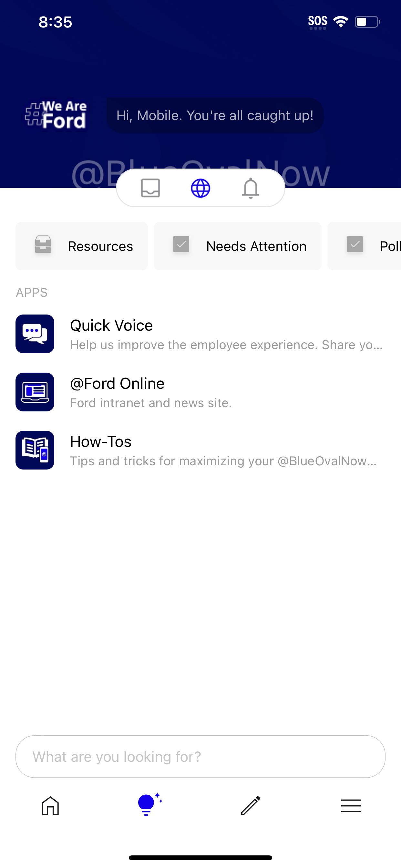Open 'How-Tos' title text
The image size is (401, 868).
(100, 442)
